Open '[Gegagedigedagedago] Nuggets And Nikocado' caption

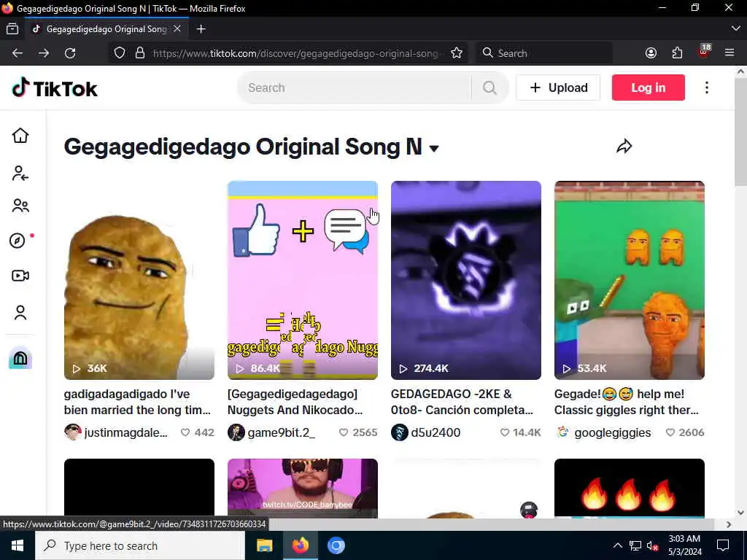295,402
